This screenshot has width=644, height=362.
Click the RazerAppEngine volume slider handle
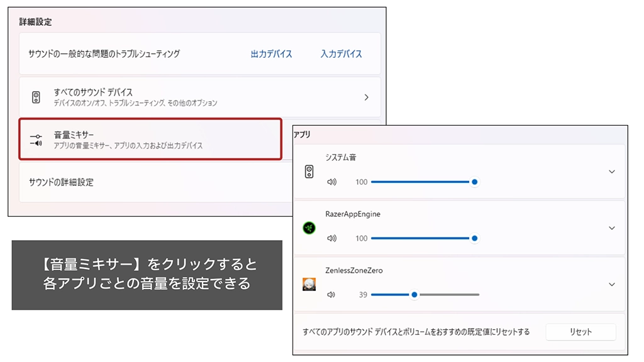pyautogui.click(x=475, y=239)
